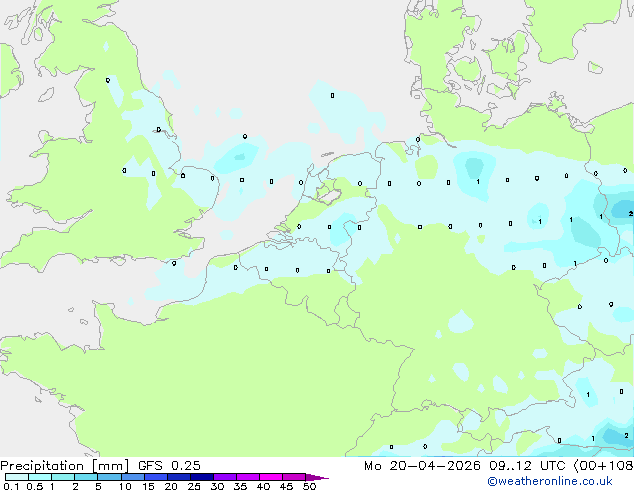Select the 30–35 mm legend color box
This screenshot has height=490, width=634.
point(225,477)
